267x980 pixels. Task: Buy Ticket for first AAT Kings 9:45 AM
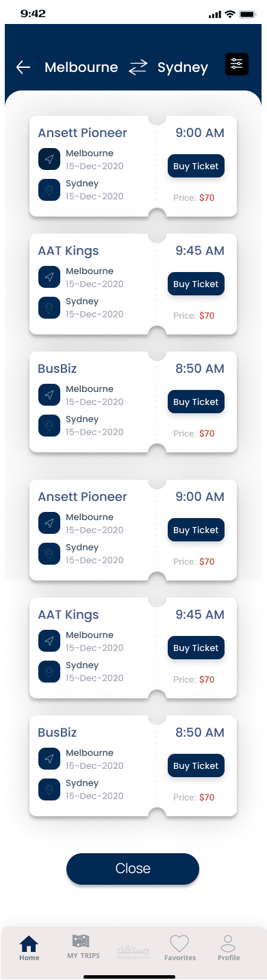click(x=196, y=284)
